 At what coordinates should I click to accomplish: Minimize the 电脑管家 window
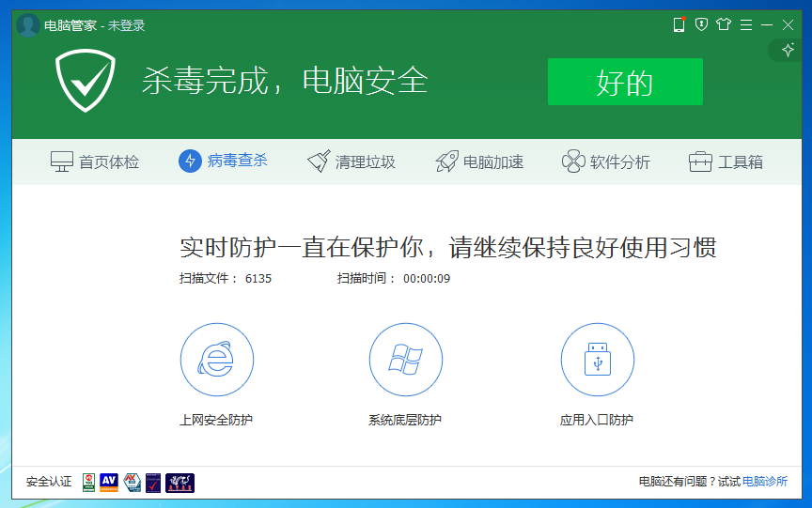point(767,24)
